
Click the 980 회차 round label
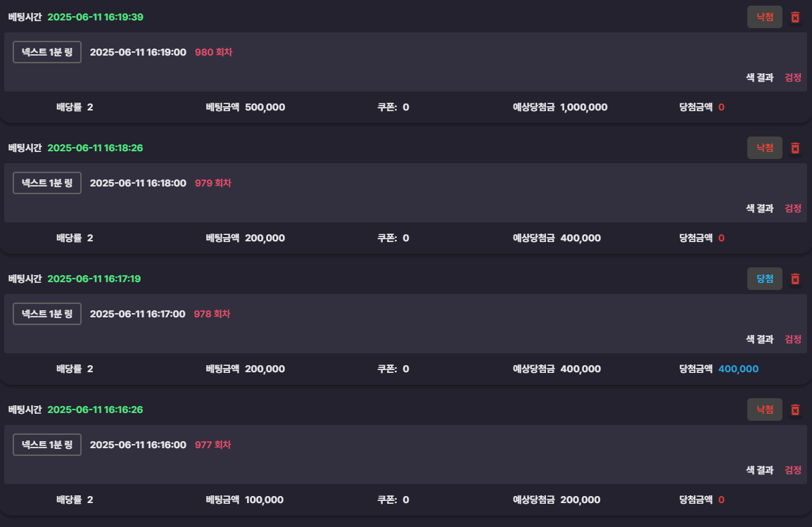213,52
